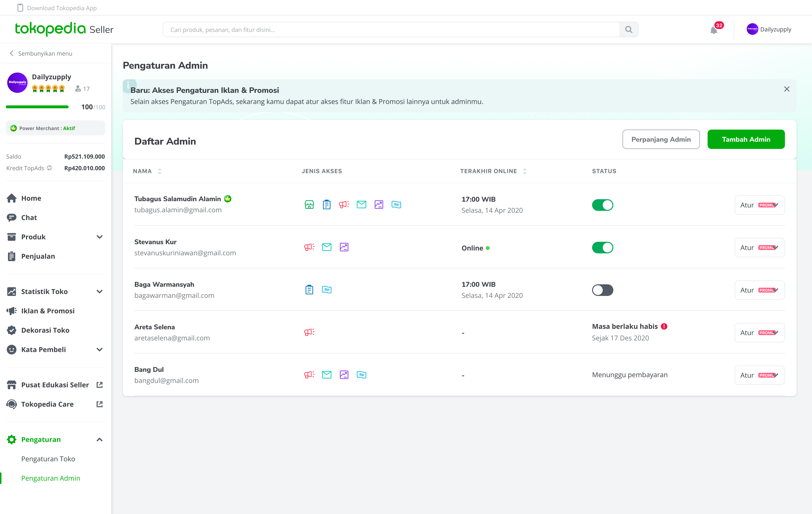Enable Baga Warmansyah's status toggle
Image resolution: width=812 pixels, height=514 pixels.
pos(602,290)
